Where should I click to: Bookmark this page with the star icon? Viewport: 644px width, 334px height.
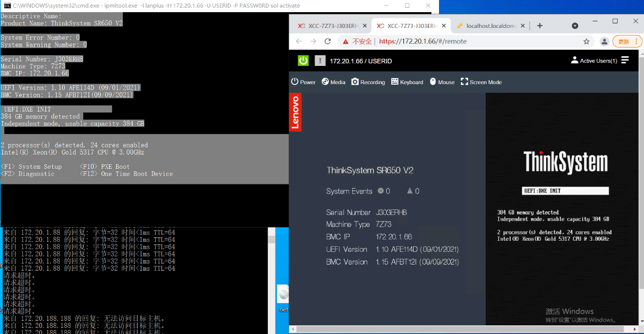(x=586, y=42)
